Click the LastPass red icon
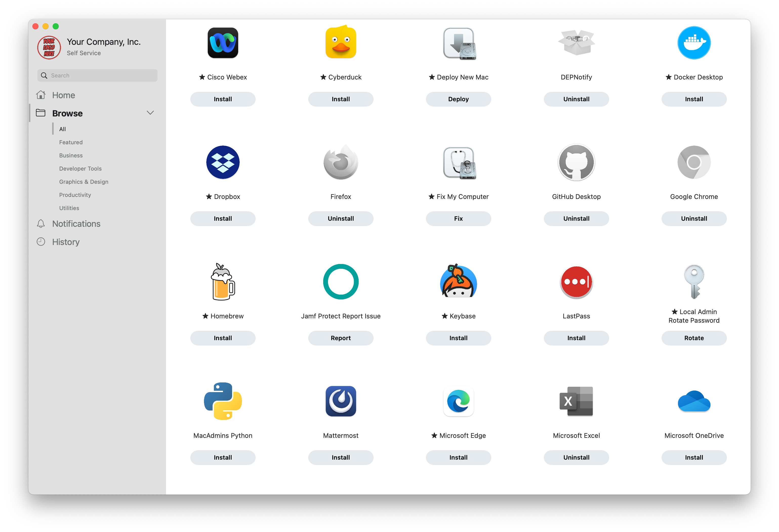This screenshot has width=779, height=532. coord(576,282)
